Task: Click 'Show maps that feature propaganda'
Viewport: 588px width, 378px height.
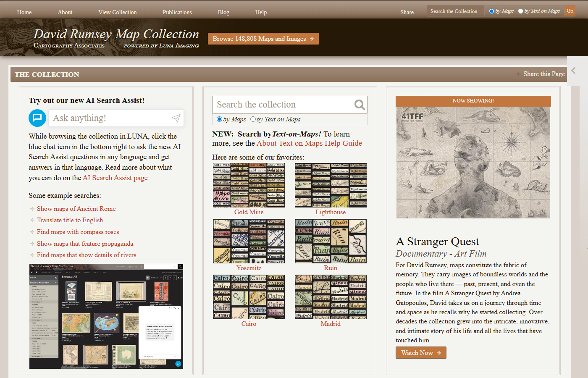Action: (85, 244)
